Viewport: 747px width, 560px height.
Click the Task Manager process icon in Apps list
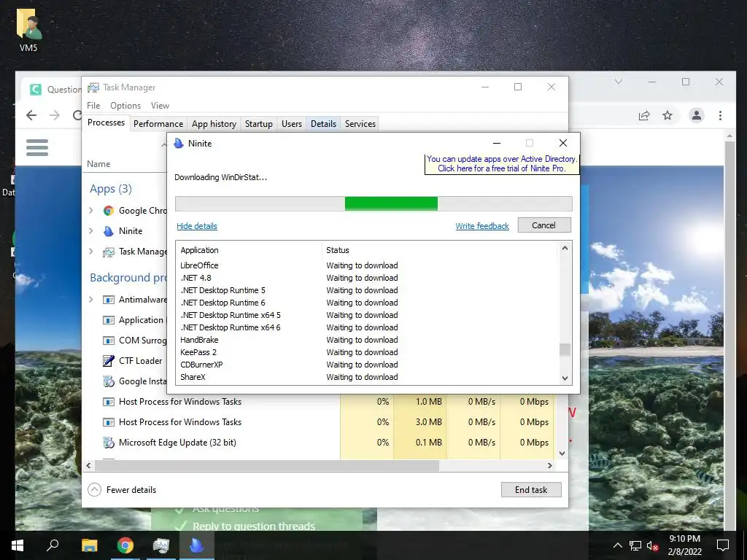[109, 252]
